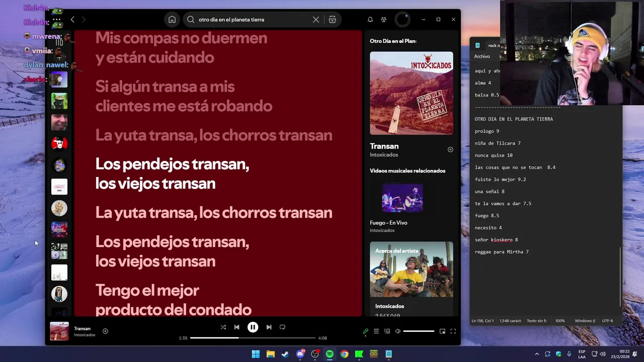Click 'Ln 156, Col 1' in Notepad status bar
Image resolution: width=644 pixels, height=362 pixels.
[482, 321]
